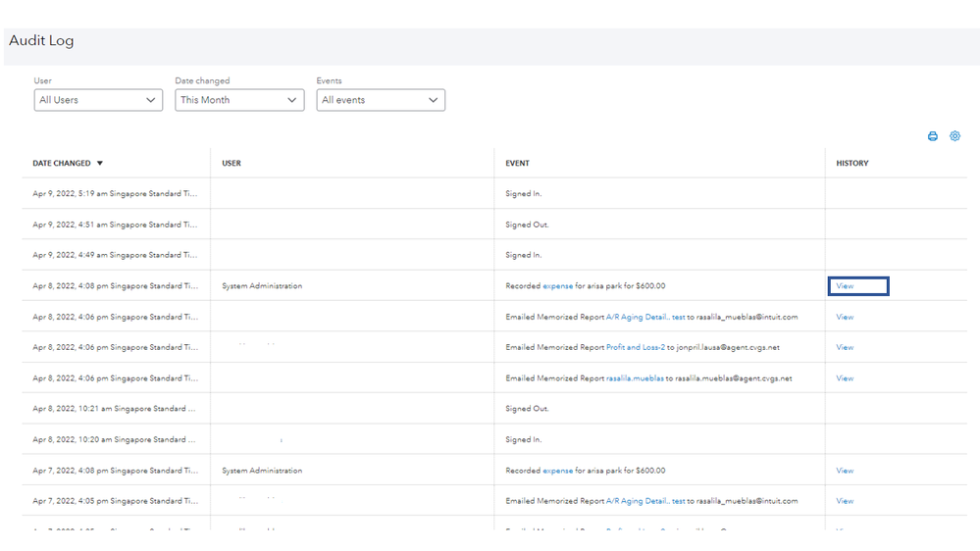Viewport: 980px width, 551px height.
Task: View history for Apr 8 A/R Aging email
Action: [x=845, y=317]
